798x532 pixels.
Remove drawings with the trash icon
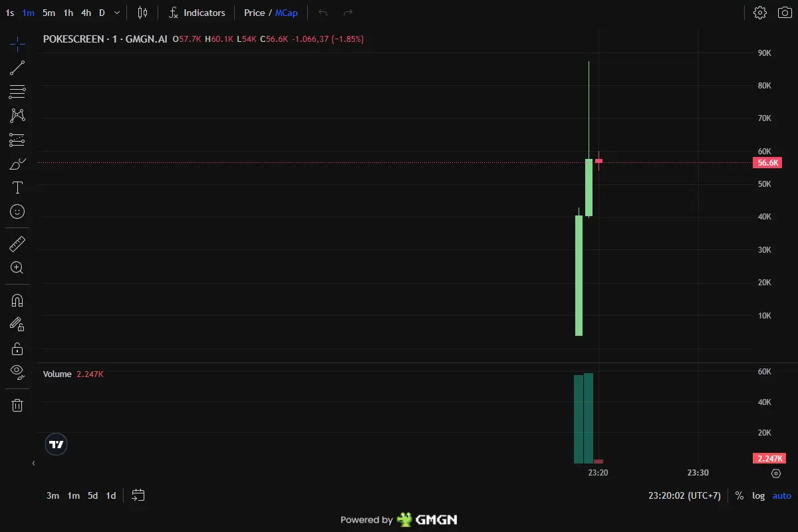click(x=17, y=405)
